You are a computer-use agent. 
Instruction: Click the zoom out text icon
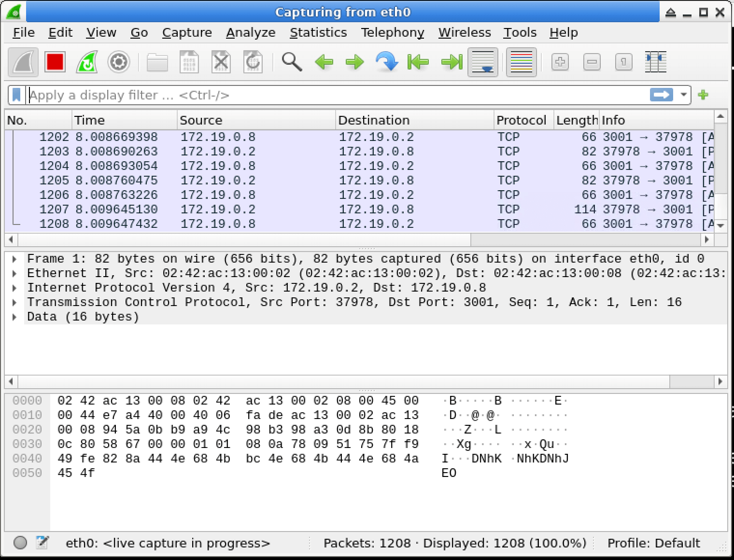592,62
